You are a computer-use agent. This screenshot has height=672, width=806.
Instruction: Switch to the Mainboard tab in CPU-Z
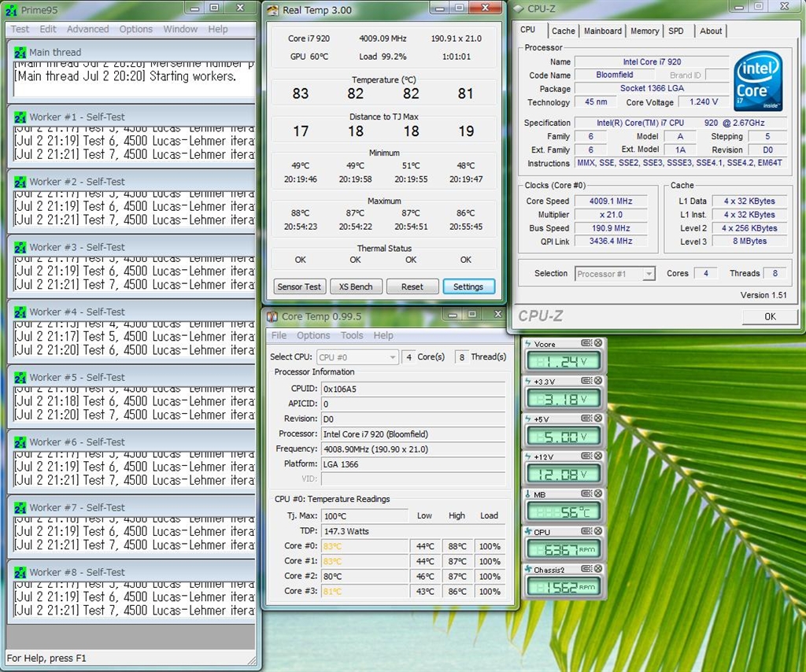pos(602,31)
